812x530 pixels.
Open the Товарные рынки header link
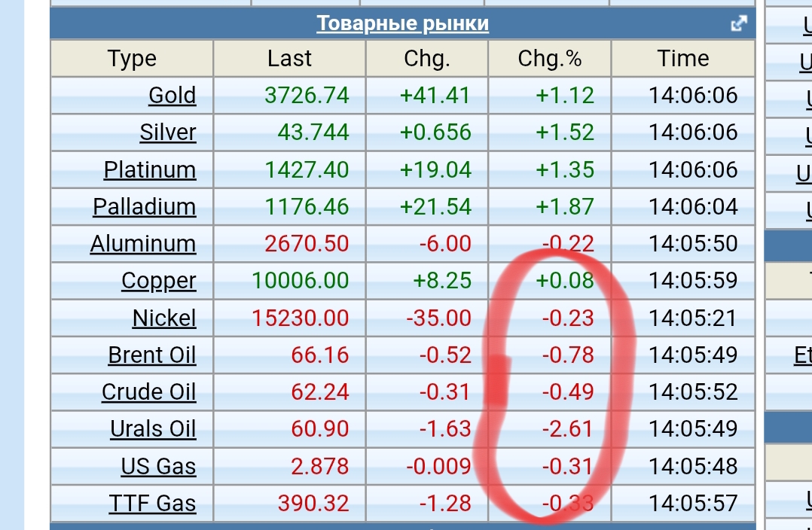[x=402, y=23]
